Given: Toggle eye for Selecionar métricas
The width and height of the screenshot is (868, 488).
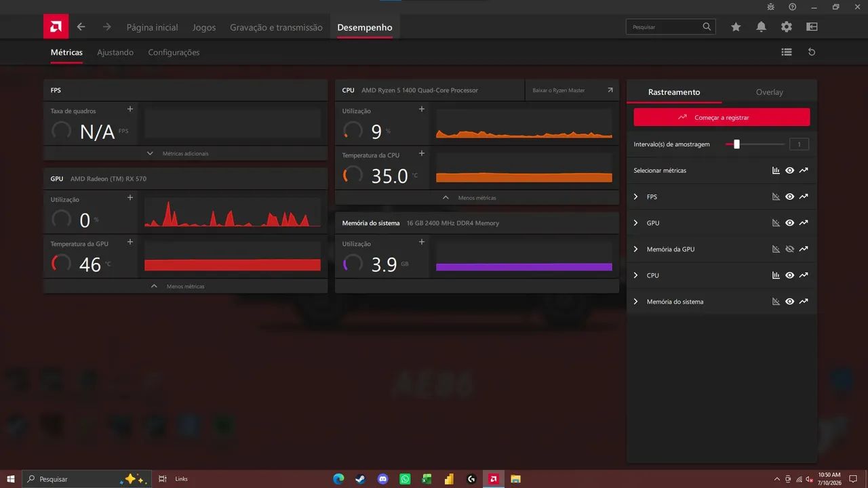Looking at the screenshot, I should coord(789,171).
